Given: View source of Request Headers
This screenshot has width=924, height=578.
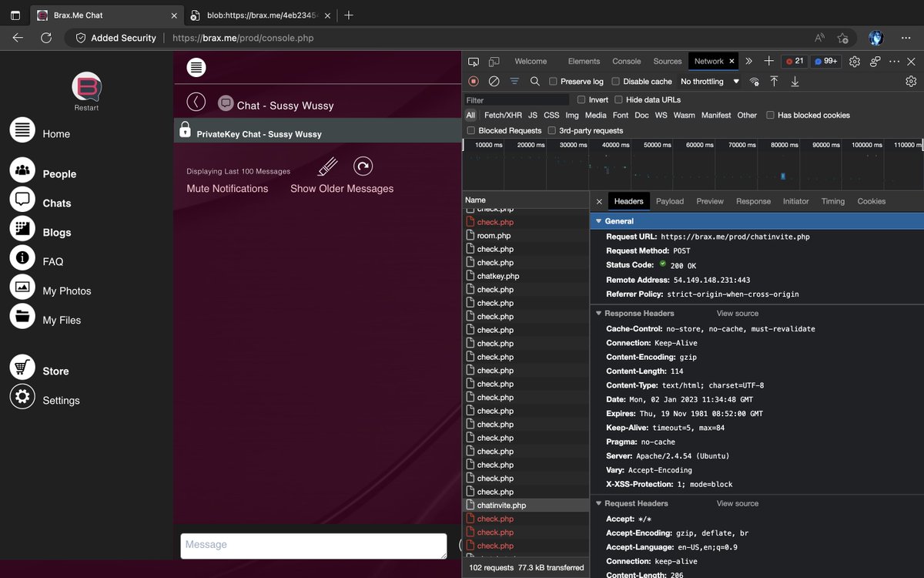Looking at the screenshot, I should coord(738,503).
